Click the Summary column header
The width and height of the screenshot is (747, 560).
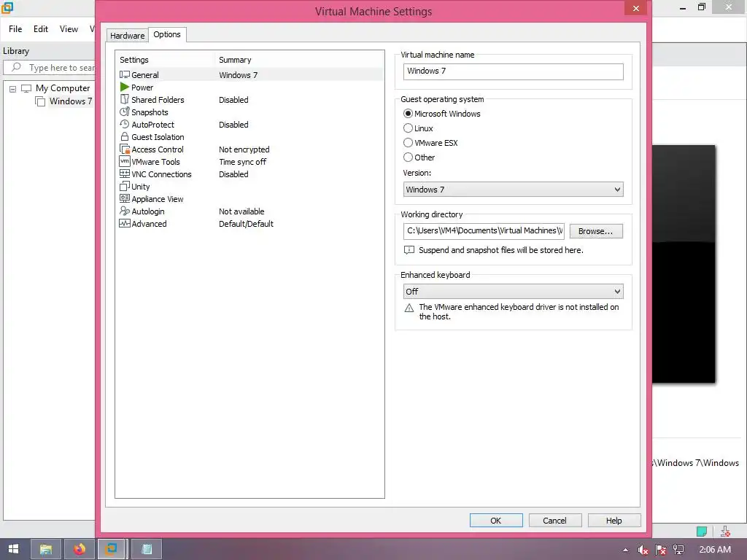tap(235, 60)
